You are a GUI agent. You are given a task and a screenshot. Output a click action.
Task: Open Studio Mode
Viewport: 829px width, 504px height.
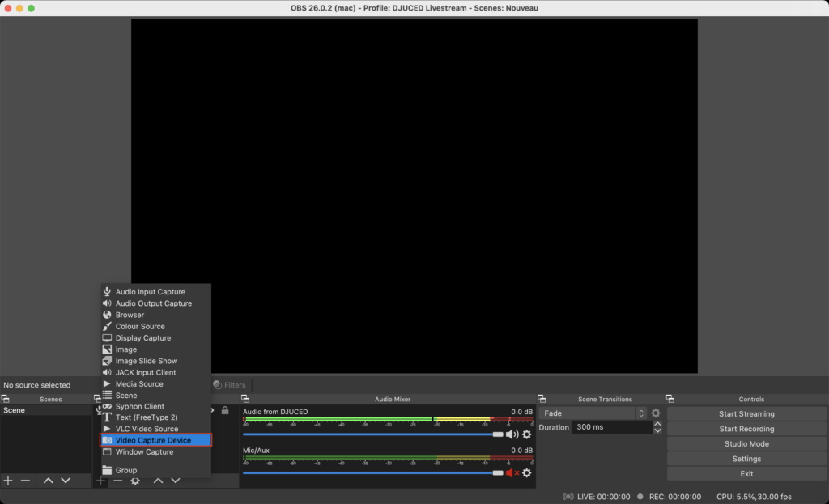(x=746, y=444)
